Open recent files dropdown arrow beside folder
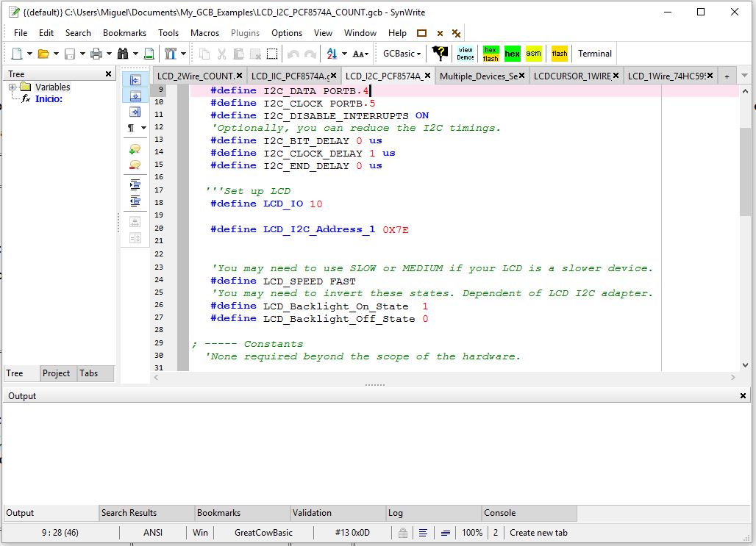756x546 pixels. (x=56, y=54)
